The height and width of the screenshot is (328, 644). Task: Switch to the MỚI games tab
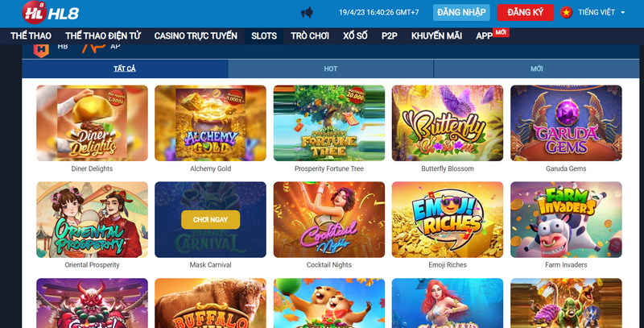click(x=536, y=69)
